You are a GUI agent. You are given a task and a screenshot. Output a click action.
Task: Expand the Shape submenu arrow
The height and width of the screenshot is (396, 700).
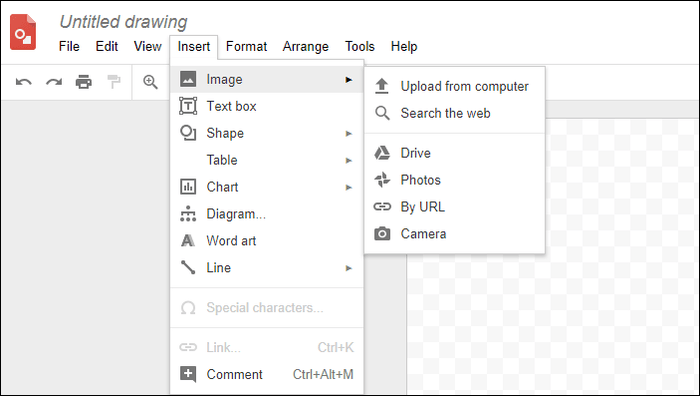tap(349, 133)
